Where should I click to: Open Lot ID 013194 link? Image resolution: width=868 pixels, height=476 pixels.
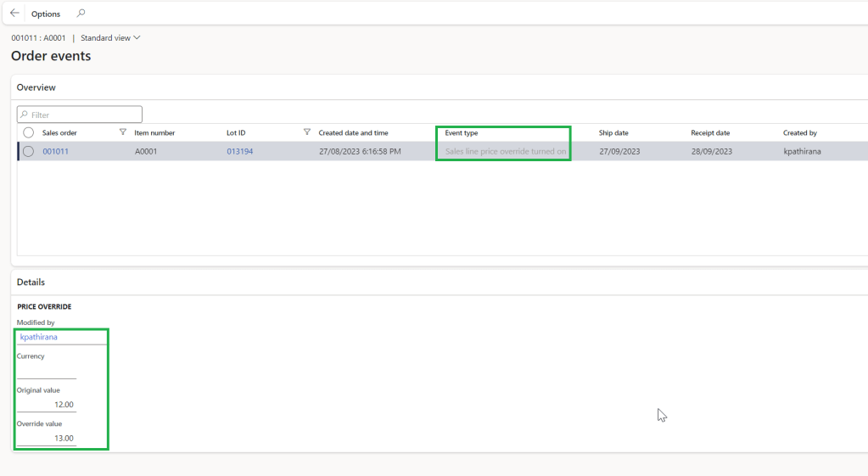coord(239,152)
